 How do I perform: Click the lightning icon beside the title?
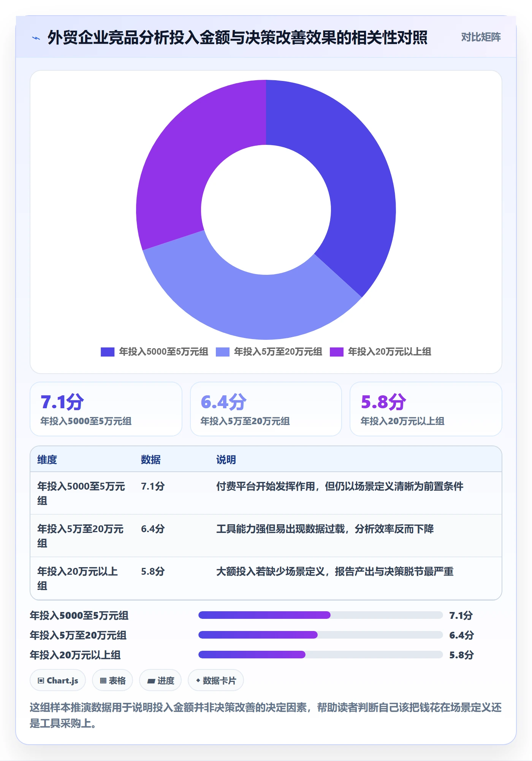click(x=36, y=38)
